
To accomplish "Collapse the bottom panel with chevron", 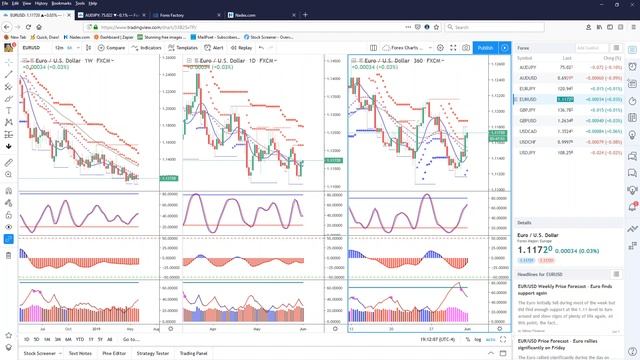I will 491,353.
